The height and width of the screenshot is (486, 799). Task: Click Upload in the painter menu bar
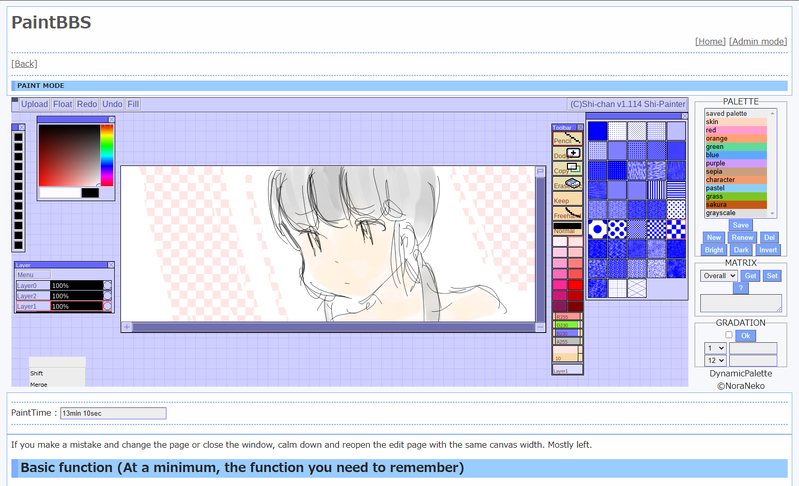pos(35,104)
